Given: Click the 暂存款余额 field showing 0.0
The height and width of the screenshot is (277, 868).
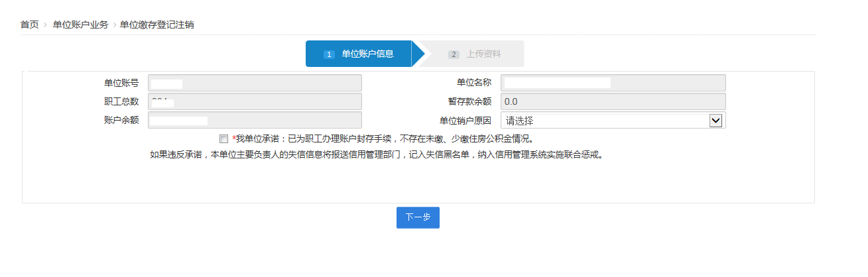Looking at the screenshot, I should [613, 101].
